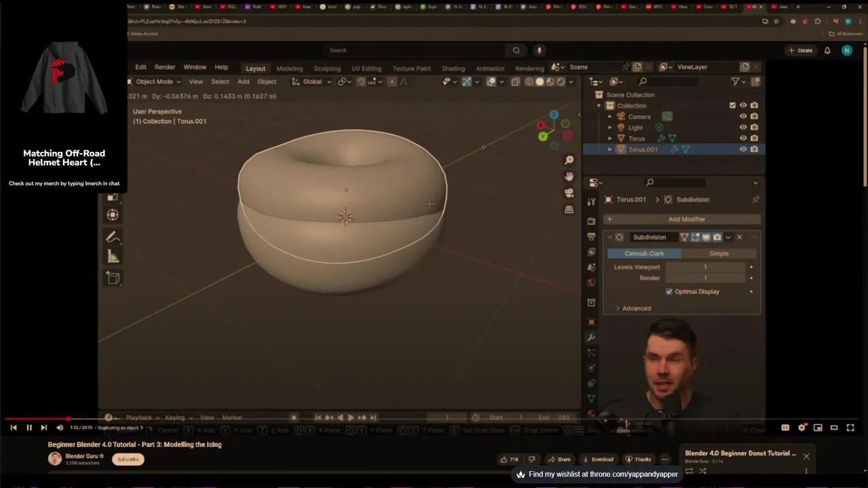Hide Torus.001 in viewport with eye icon

(x=743, y=149)
